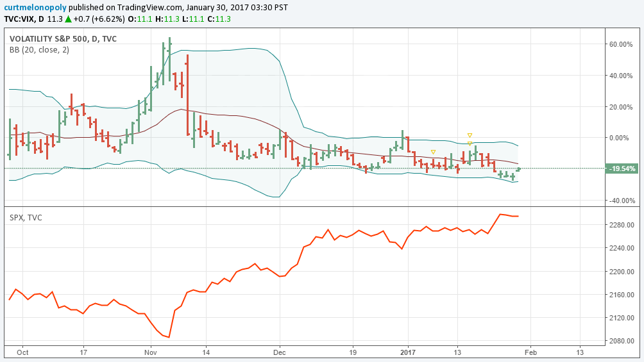644x362 pixels.
Task: Click the 2120.00 SPX axis label
Action: tap(622, 318)
